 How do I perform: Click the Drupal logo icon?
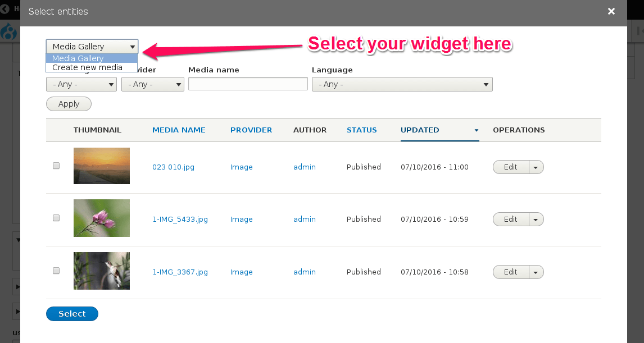[9, 32]
